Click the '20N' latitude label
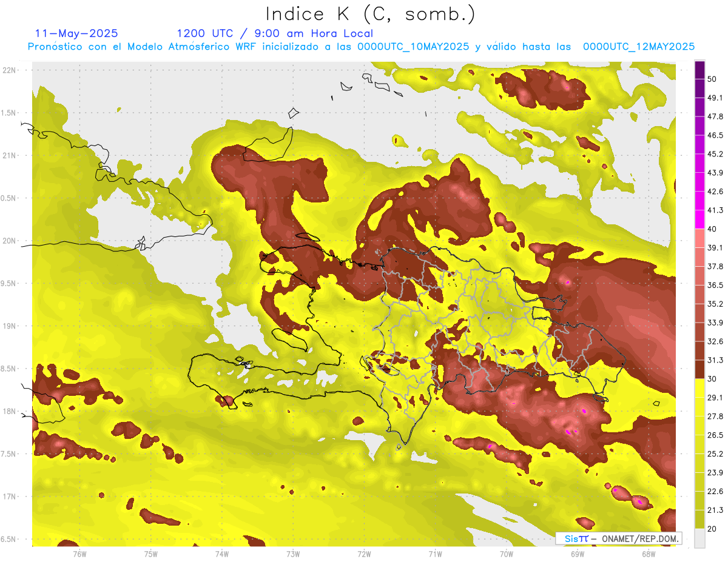Screen dimensions: 728x562 (9, 241)
